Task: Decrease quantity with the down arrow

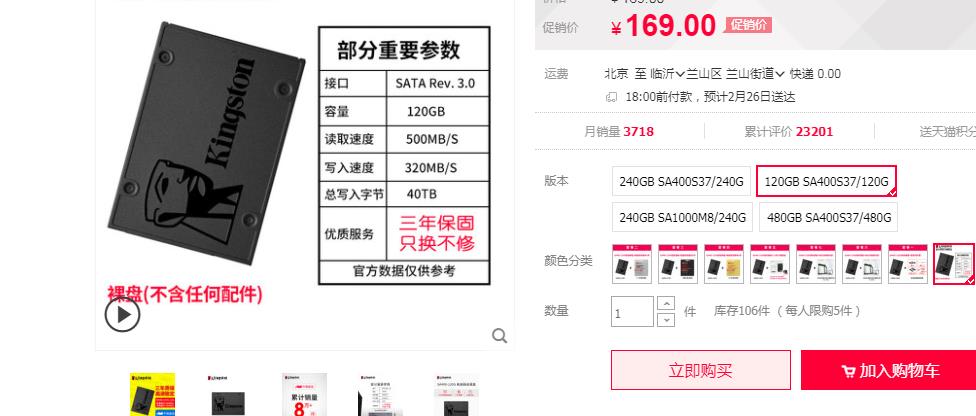Action: coord(666,319)
